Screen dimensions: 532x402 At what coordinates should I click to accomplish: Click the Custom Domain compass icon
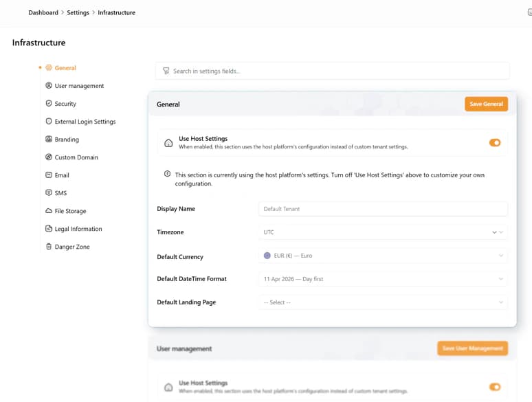click(49, 157)
